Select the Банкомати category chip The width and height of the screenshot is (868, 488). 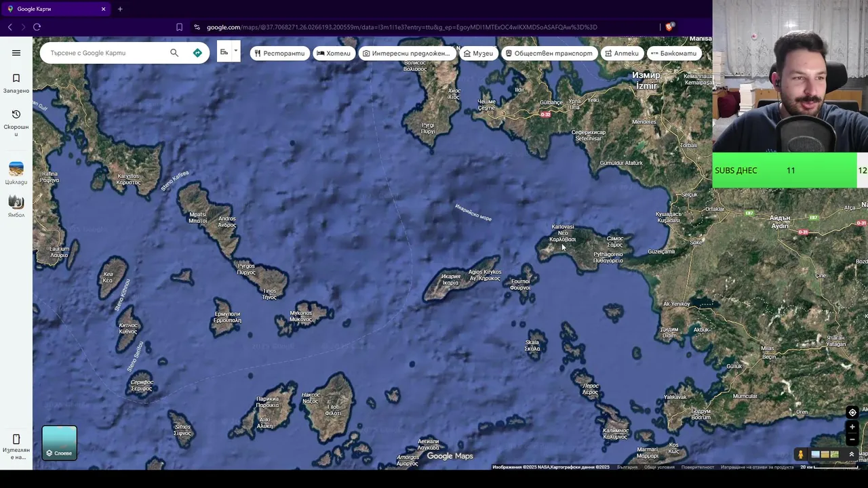tap(674, 53)
